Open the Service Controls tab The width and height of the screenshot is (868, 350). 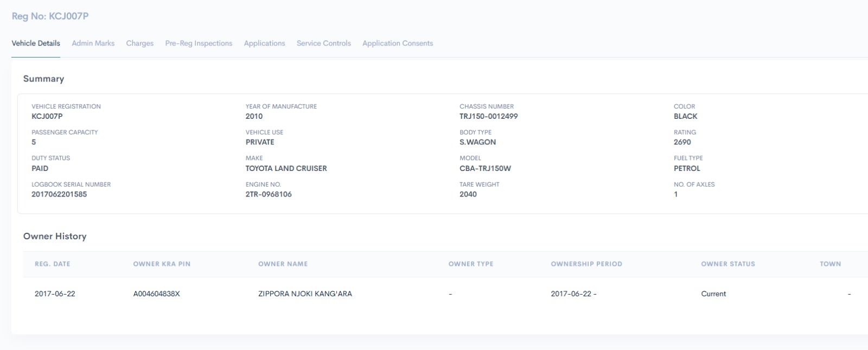pyautogui.click(x=323, y=43)
